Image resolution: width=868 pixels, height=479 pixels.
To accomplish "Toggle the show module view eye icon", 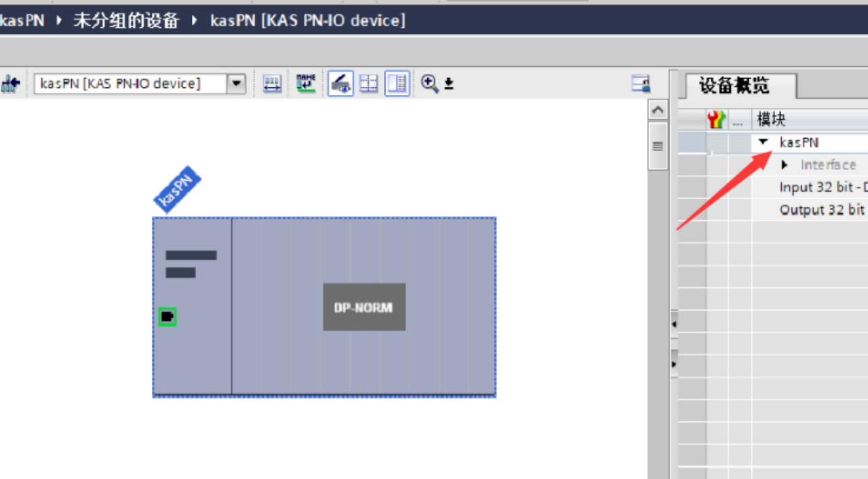I will click(340, 84).
